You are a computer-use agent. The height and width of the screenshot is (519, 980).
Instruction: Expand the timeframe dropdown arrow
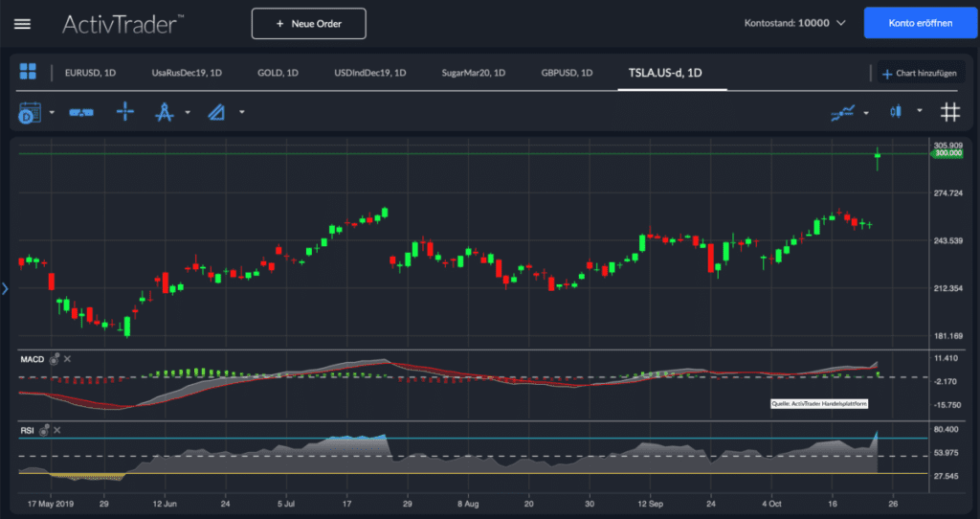pyautogui.click(x=52, y=113)
